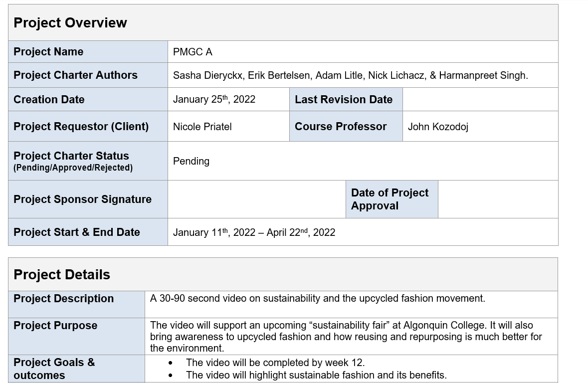Click the Creation Date value January 25th
Viewport: 588px width, 383px height.
click(214, 99)
